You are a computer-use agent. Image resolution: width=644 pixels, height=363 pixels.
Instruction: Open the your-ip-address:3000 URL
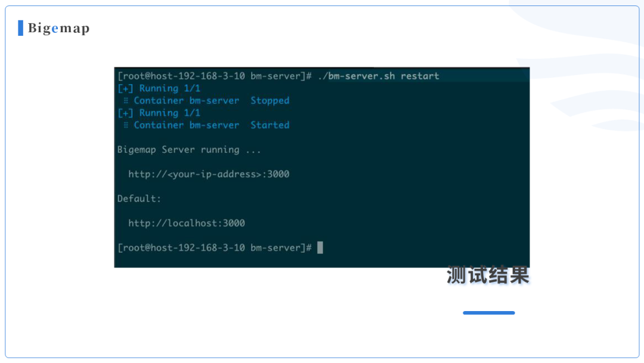pos(209,174)
